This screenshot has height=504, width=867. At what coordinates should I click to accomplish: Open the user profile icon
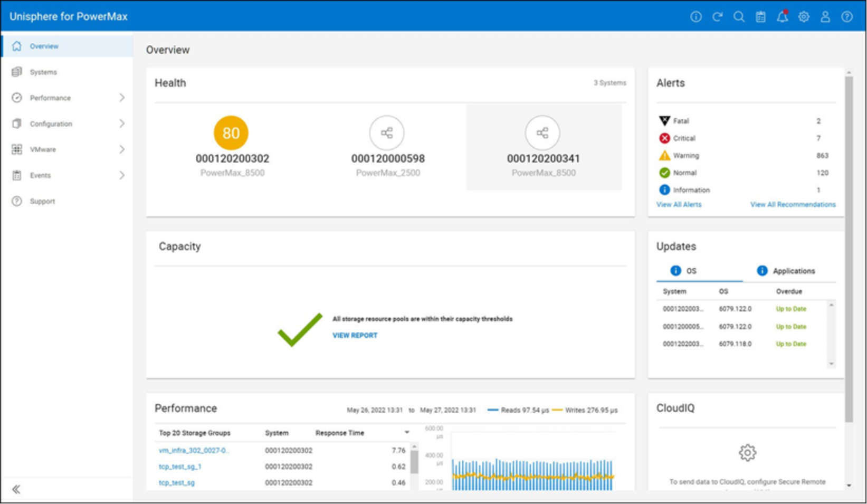pyautogui.click(x=825, y=17)
